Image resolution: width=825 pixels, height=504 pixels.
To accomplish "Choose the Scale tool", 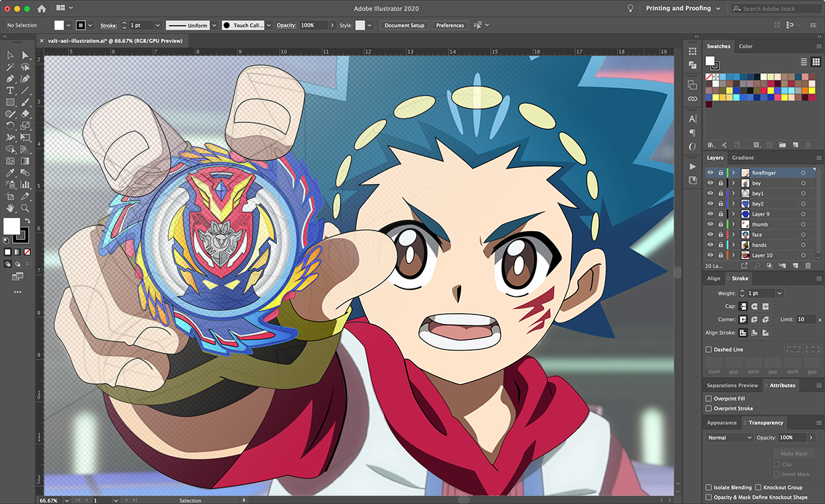I will [25, 126].
